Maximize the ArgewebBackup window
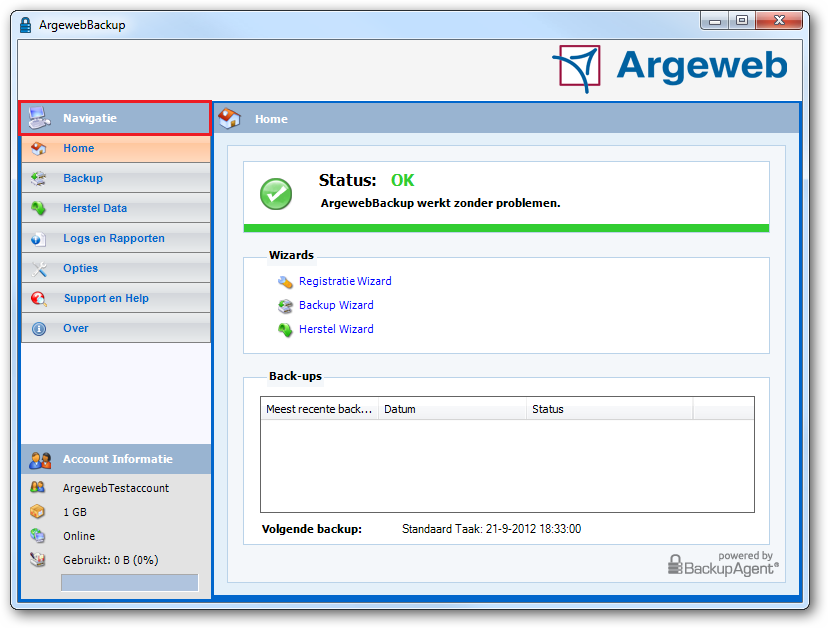Viewport: 828px width, 628px height. point(742,21)
